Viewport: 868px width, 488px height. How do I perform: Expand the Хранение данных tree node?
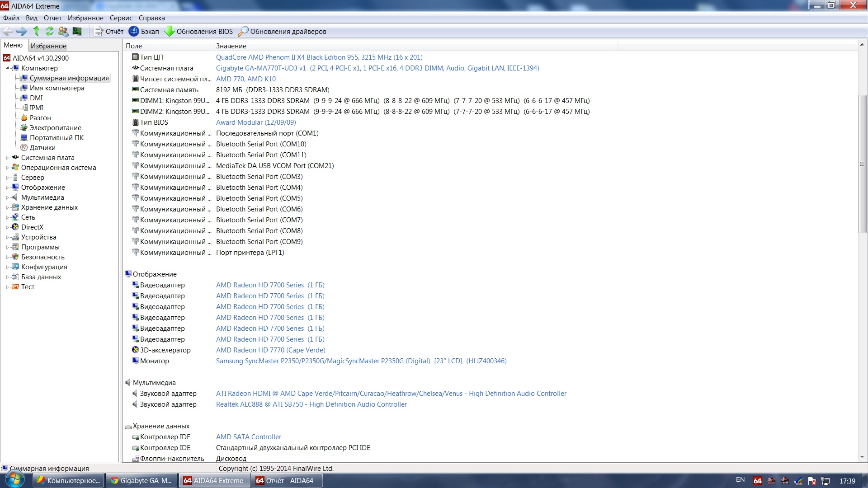(7, 207)
